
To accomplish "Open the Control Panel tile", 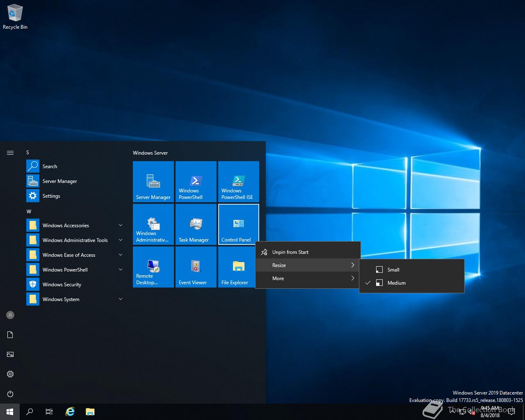I will click(x=239, y=224).
